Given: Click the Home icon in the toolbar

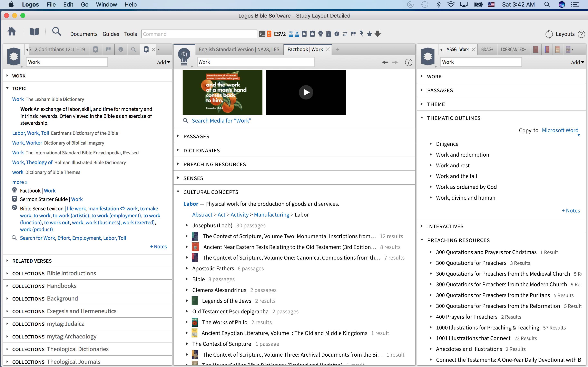Looking at the screenshot, I should pos(12,32).
